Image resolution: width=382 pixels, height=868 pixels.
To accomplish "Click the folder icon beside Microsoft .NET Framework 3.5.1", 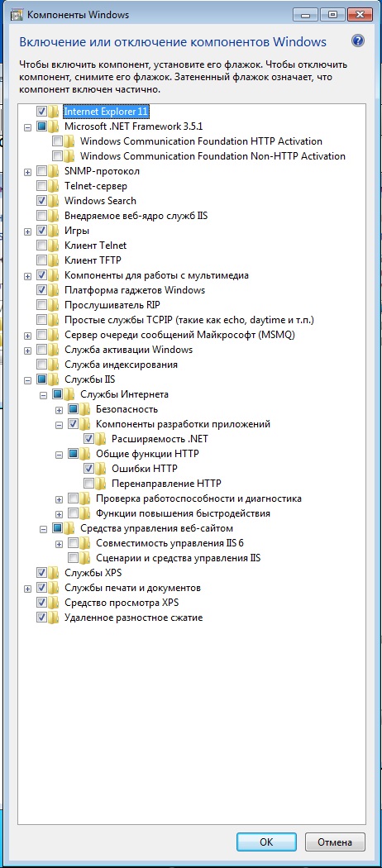I will click(x=54, y=126).
